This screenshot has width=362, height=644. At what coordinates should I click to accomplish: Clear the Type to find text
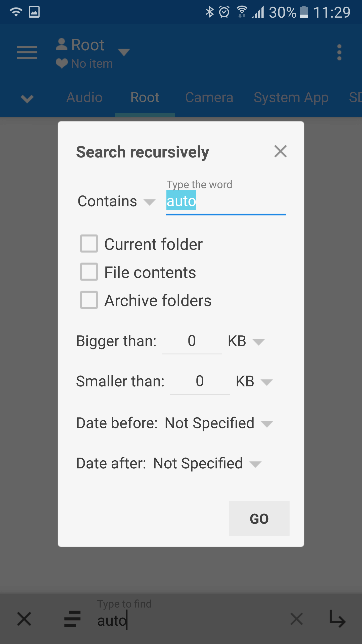coord(297,619)
